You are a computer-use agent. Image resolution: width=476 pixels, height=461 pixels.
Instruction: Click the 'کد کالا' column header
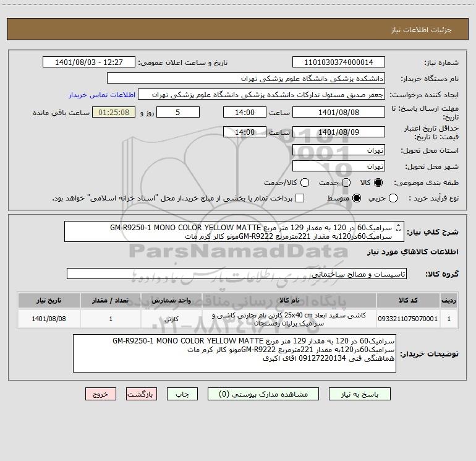point(408,301)
